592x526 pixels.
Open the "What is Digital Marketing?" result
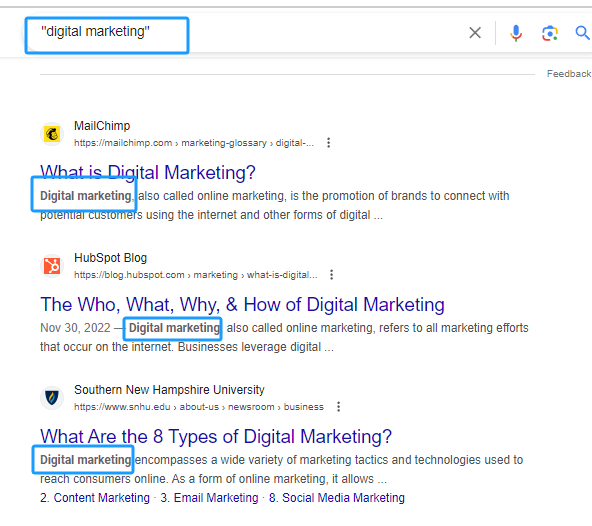[x=148, y=172]
